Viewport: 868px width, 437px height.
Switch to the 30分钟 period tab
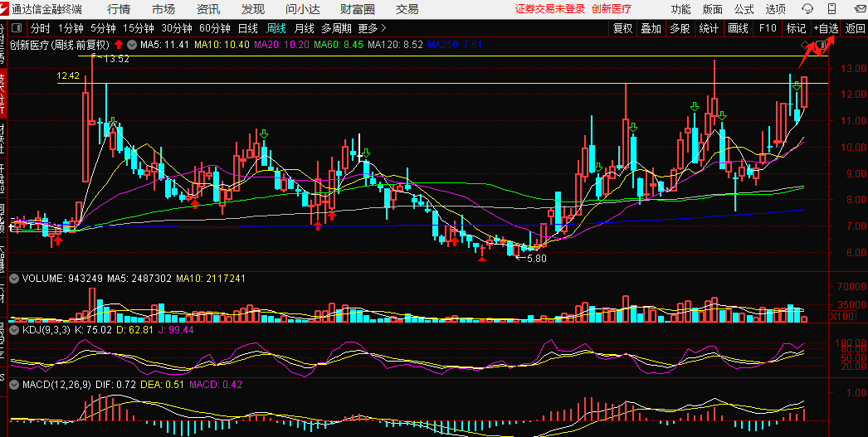click(177, 29)
